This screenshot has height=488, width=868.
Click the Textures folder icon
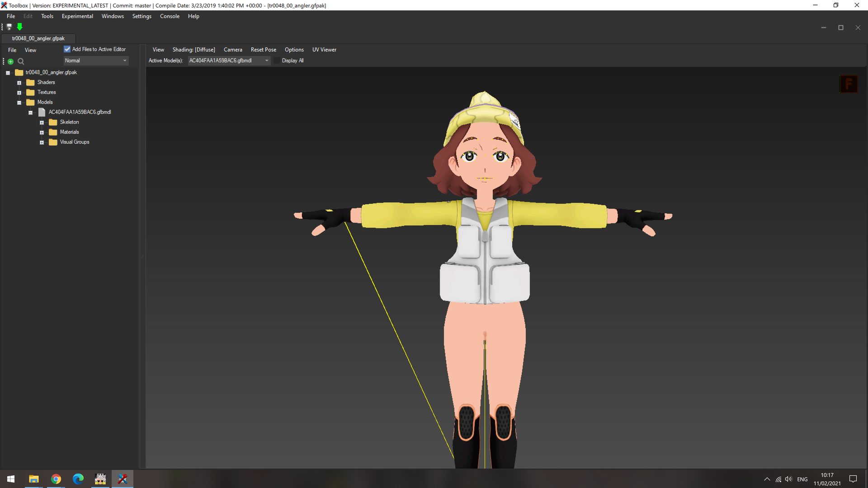[x=30, y=92]
